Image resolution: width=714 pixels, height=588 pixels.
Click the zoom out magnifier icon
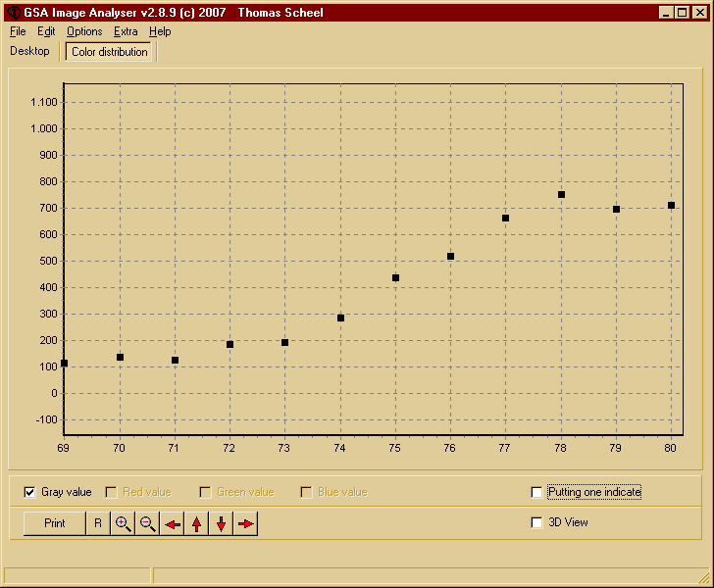[x=147, y=523]
